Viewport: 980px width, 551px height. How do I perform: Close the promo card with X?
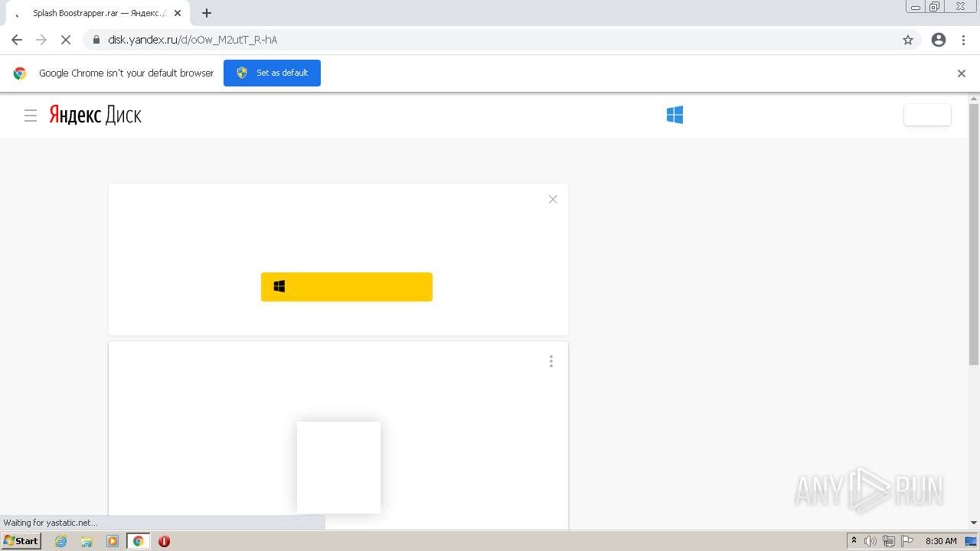(553, 199)
